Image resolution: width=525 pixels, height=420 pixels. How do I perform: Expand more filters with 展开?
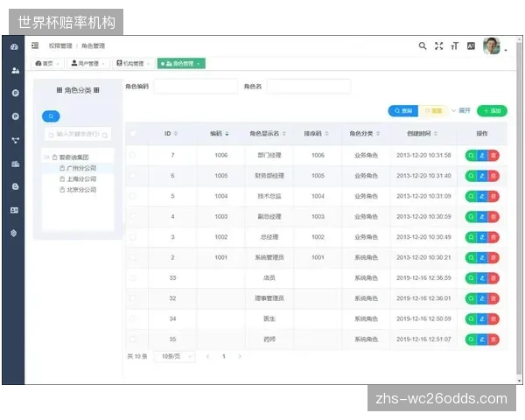(x=461, y=110)
